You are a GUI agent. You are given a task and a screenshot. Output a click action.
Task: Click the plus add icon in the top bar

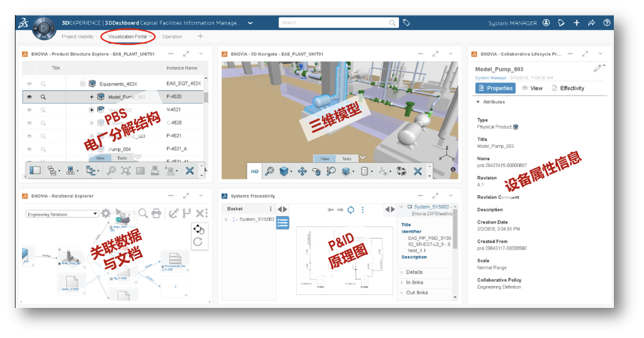coord(576,23)
